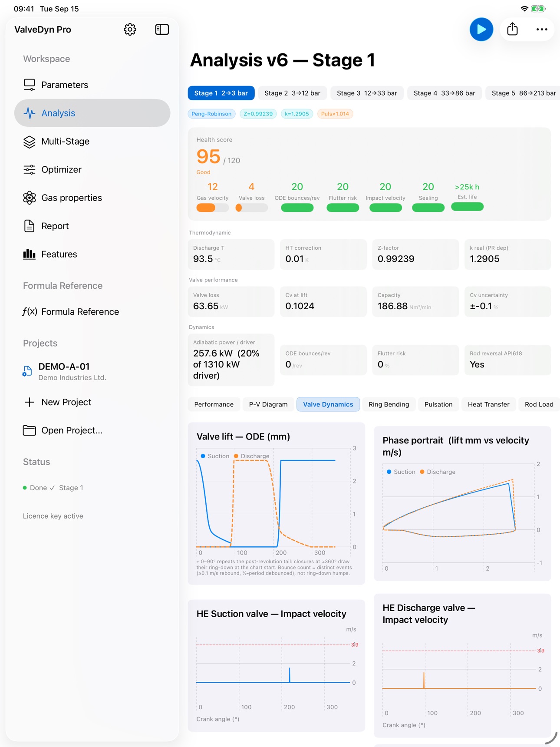Click the Parameters monitor icon
Viewport: 560px width, 747px height.
click(29, 85)
